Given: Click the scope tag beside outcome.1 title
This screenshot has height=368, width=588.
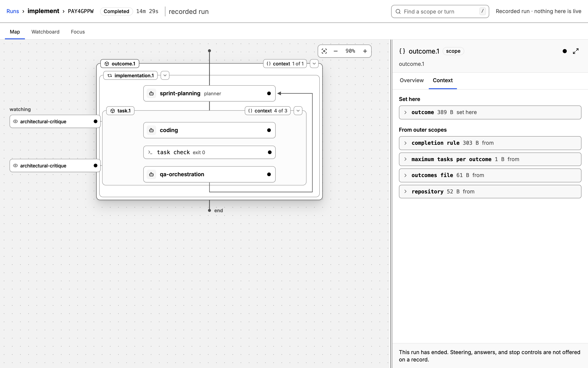Looking at the screenshot, I should coord(453,51).
